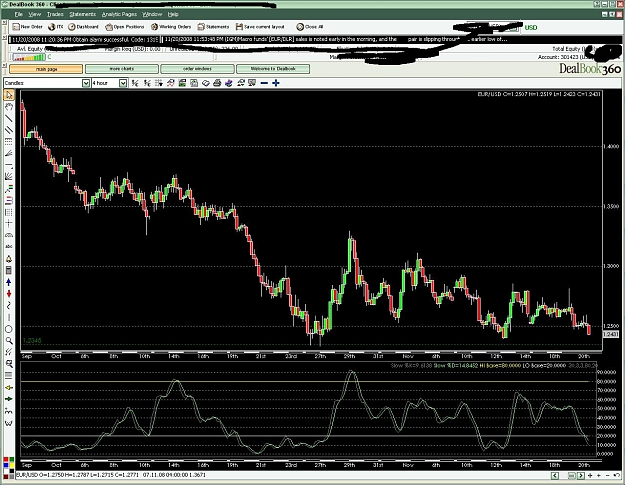Click the blue plus zoom-in icon
625x485 pixels.
tap(275, 83)
